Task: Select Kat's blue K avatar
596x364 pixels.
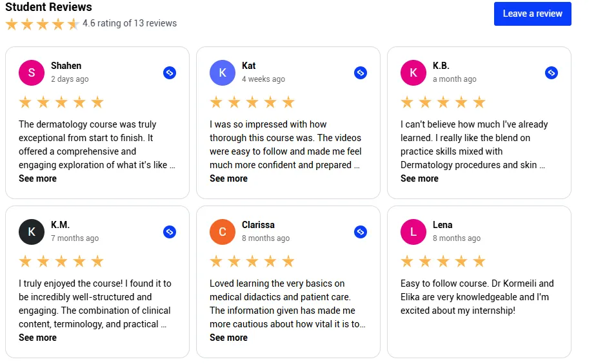Action: pos(223,73)
